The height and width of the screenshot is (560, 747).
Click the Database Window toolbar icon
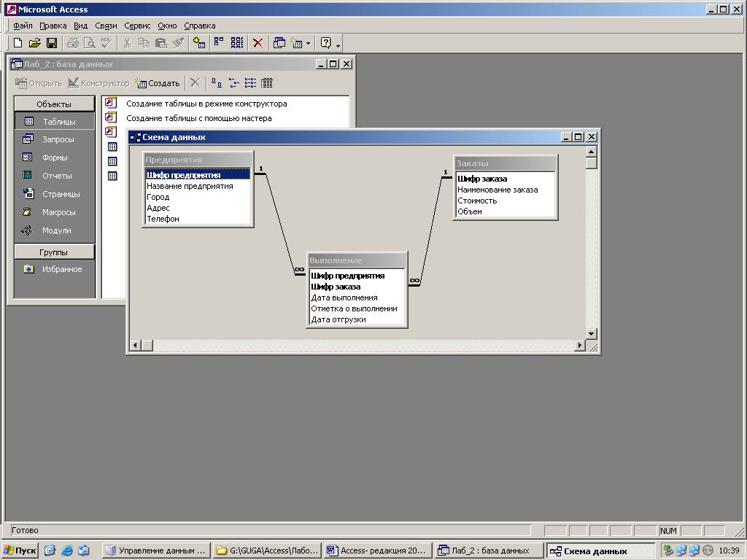pyautogui.click(x=279, y=43)
